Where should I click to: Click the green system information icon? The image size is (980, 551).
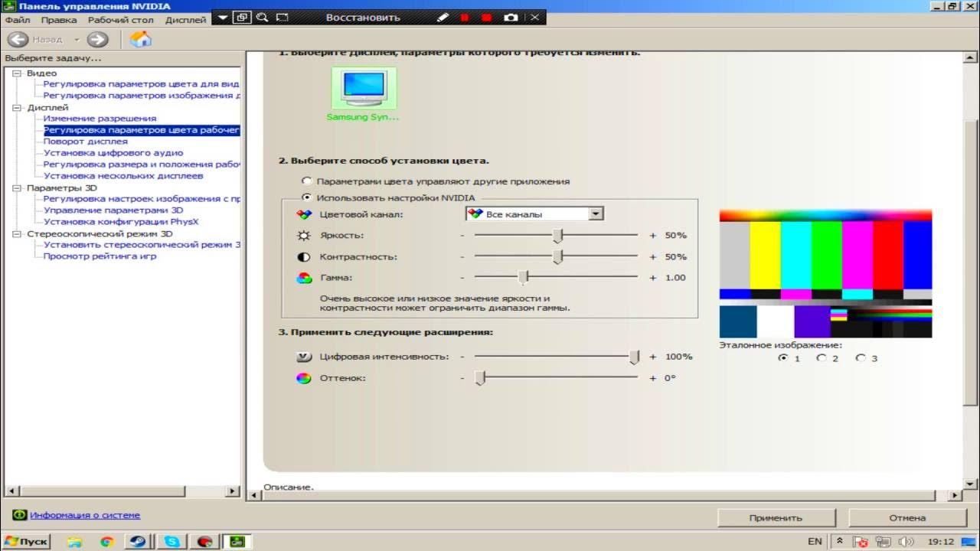19,515
